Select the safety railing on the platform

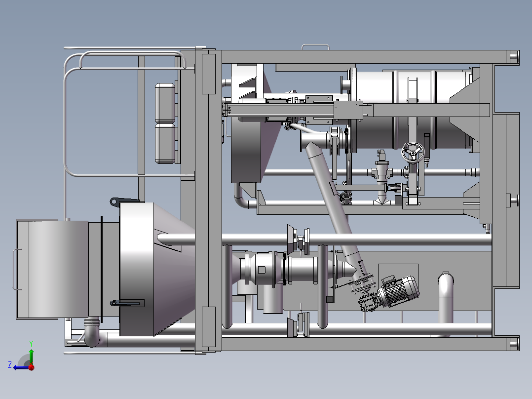click(x=129, y=114)
